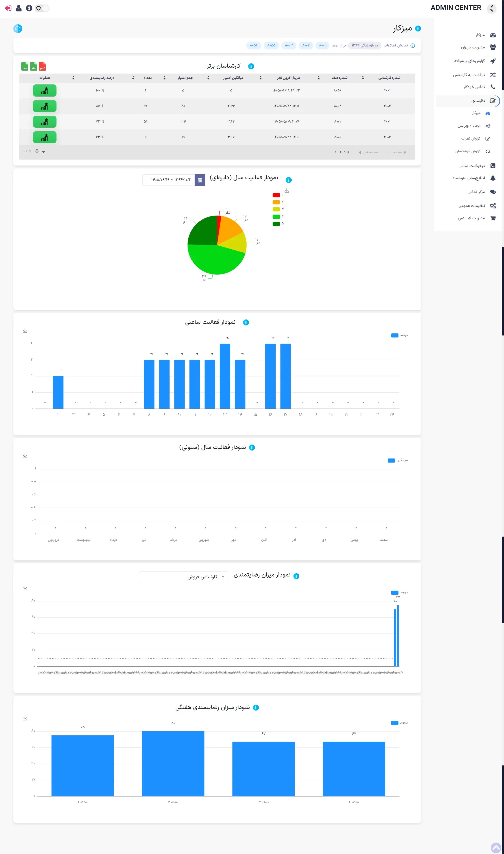The image size is (504, 854).
Task: Click the XLS export icon
Action: pyautogui.click(x=34, y=66)
